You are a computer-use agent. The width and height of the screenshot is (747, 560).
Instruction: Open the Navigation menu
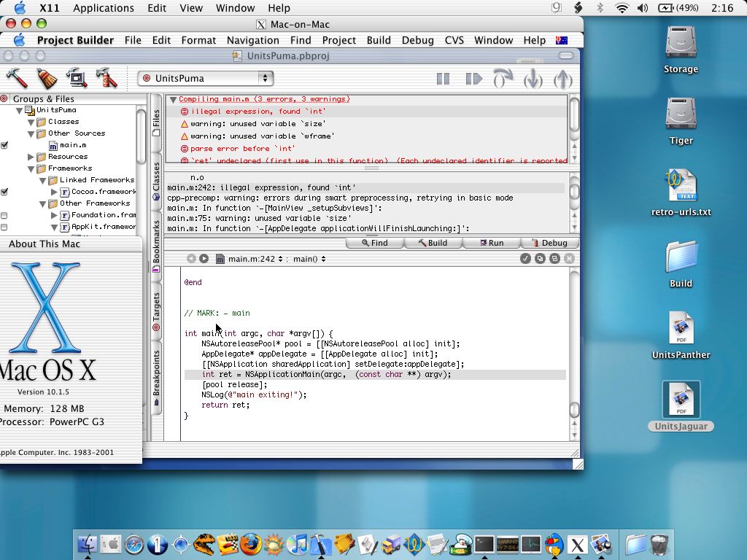pos(252,40)
